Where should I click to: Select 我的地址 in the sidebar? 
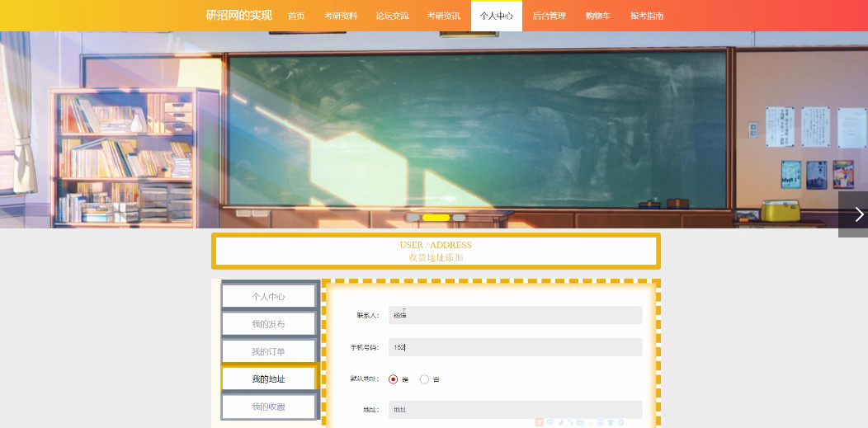pos(268,379)
